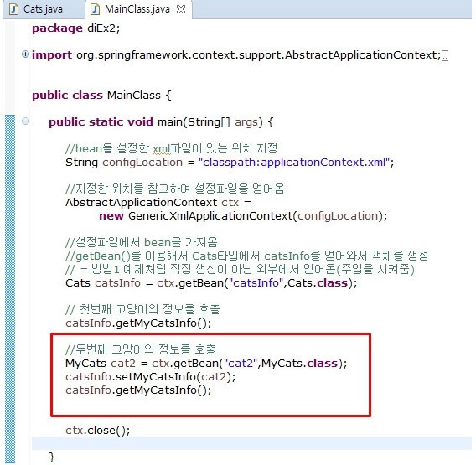
Task: Click the 'ctx.close();' statement
Action: click(98, 430)
